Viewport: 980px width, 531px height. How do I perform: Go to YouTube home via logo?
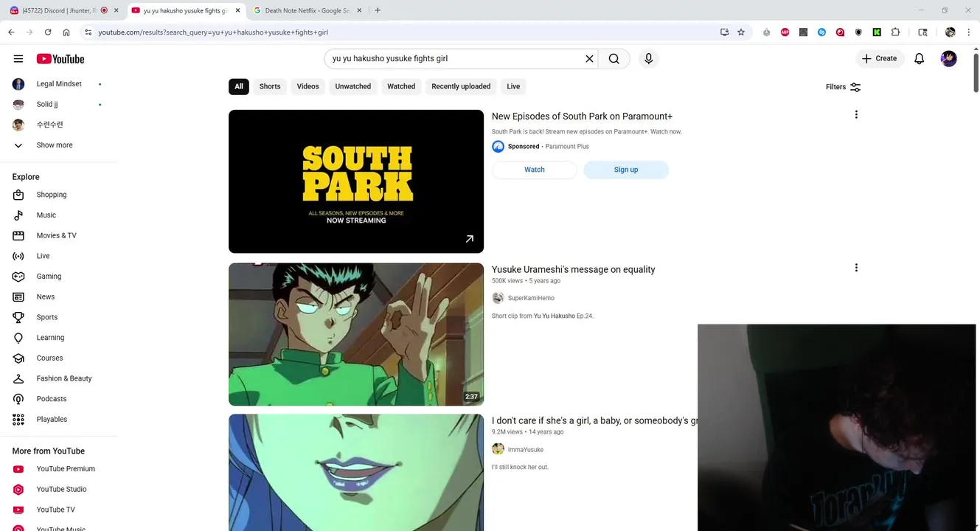click(x=60, y=59)
